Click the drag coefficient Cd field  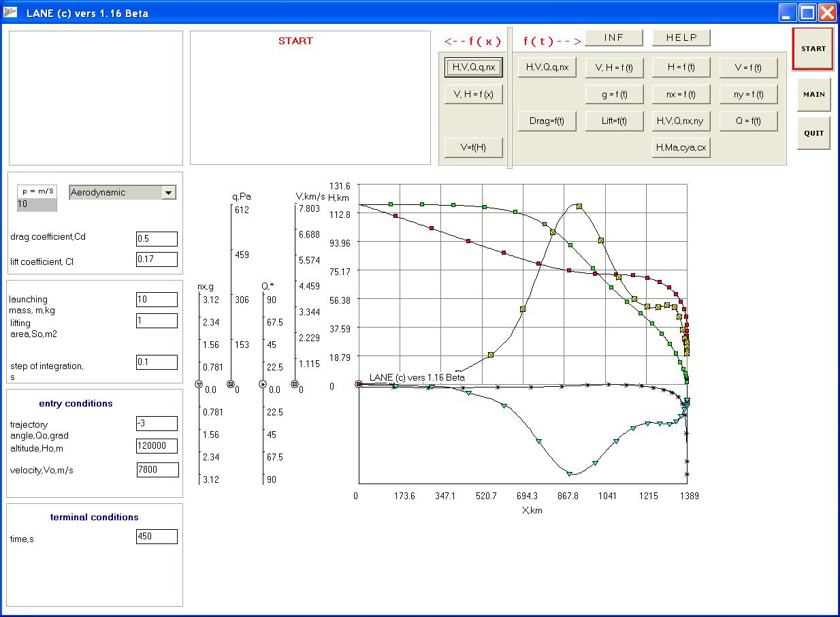click(x=157, y=239)
